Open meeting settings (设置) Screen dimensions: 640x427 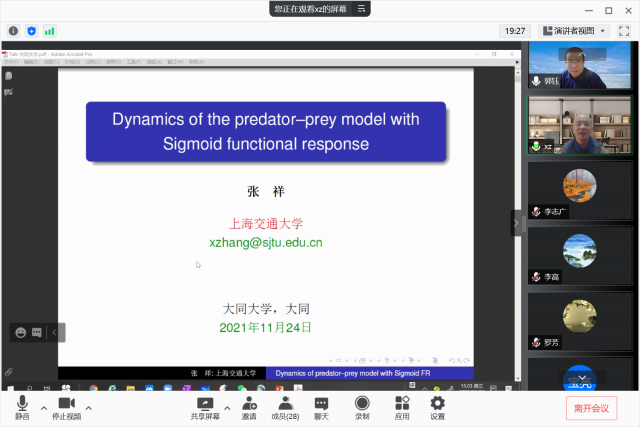tap(437, 407)
